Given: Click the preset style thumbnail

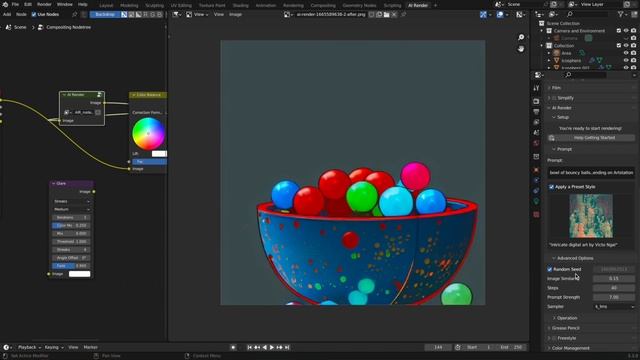Looking at the screenshot, I should 591,216.
